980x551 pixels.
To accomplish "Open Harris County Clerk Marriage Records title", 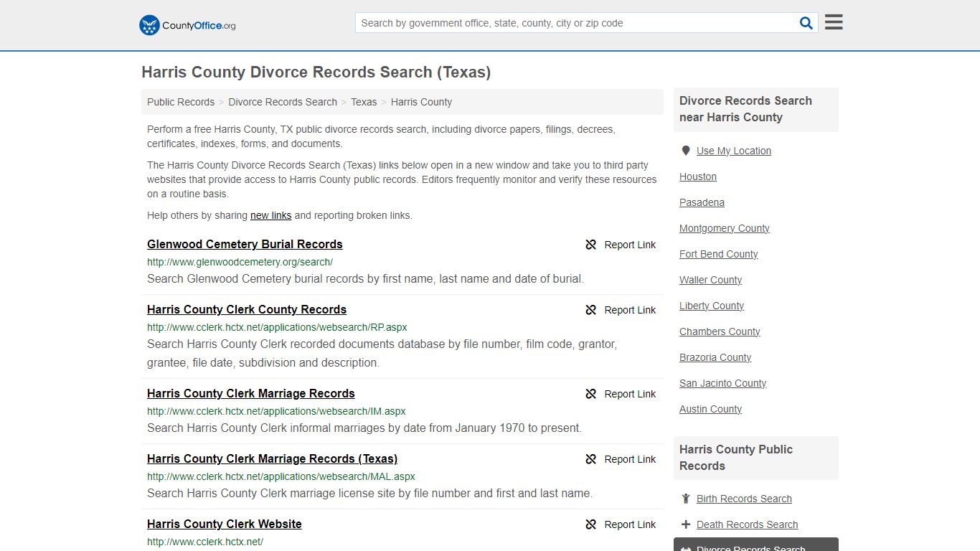I will click(251, 393).
